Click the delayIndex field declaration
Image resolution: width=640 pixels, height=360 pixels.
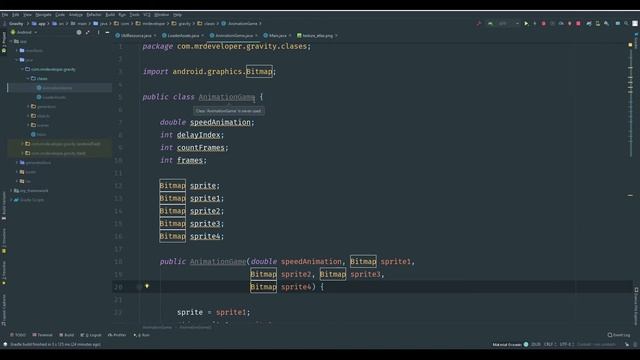[x=199, y=135]
